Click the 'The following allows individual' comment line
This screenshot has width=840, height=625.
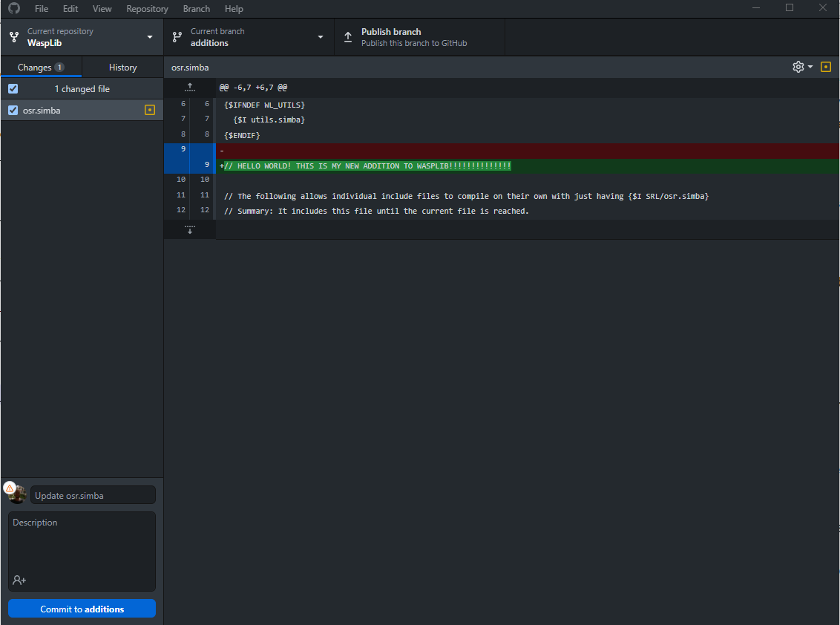coord(467,196)
